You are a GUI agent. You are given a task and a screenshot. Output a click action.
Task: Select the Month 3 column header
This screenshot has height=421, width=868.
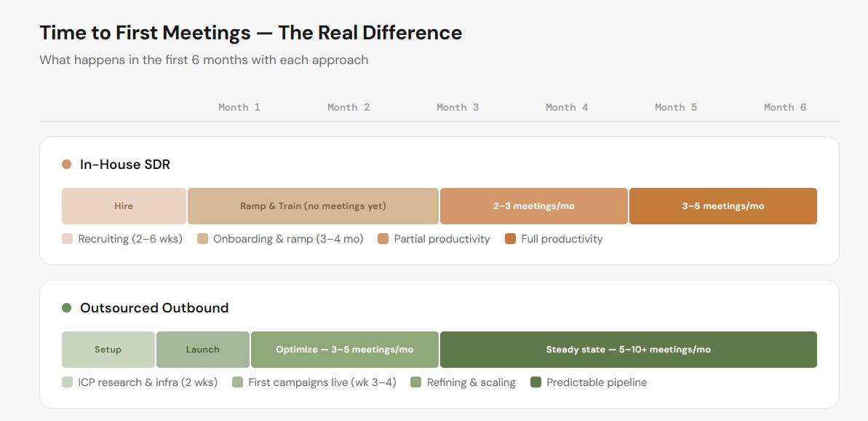[458, 107]
